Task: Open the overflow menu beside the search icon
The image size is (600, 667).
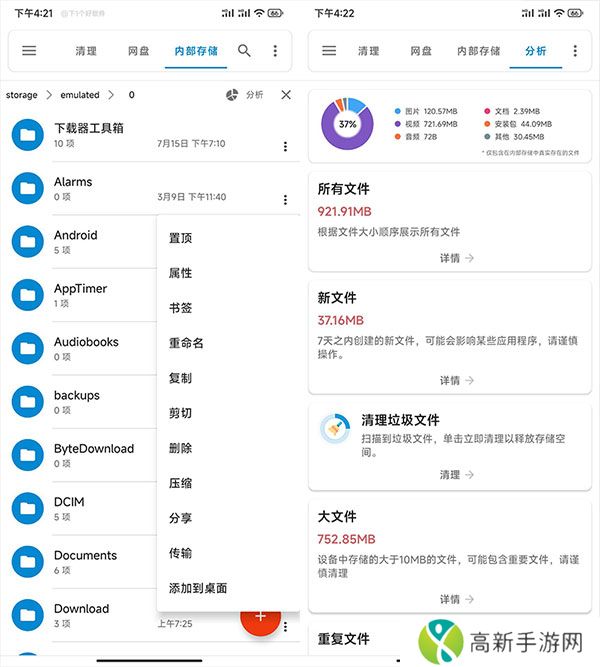Action: pyautogui.click(x=275, y=51)
